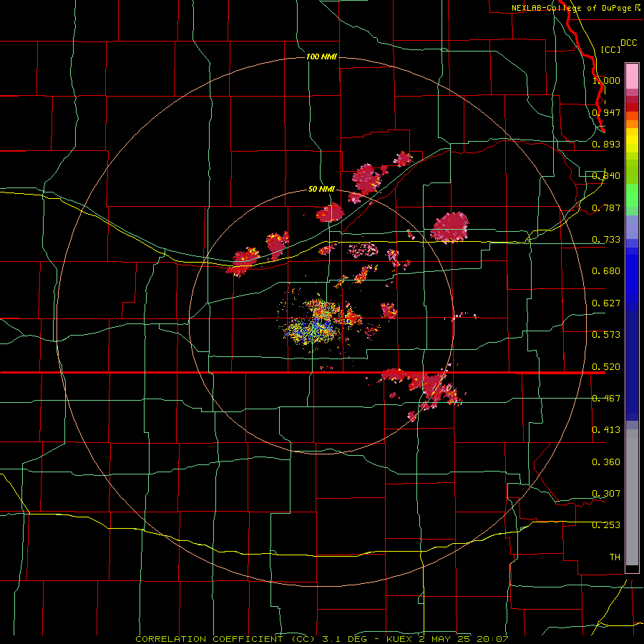Select the 0.787 scale value
644x644 pixels.
click(x=606, y=208)
